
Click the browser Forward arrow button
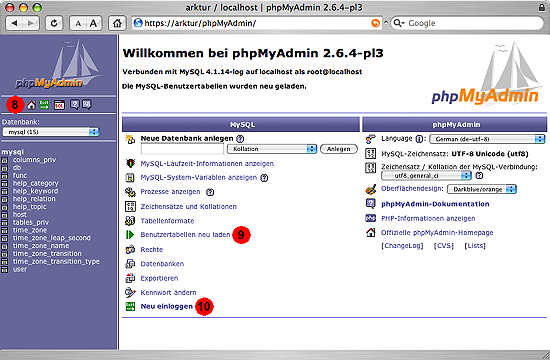point(31,23)
